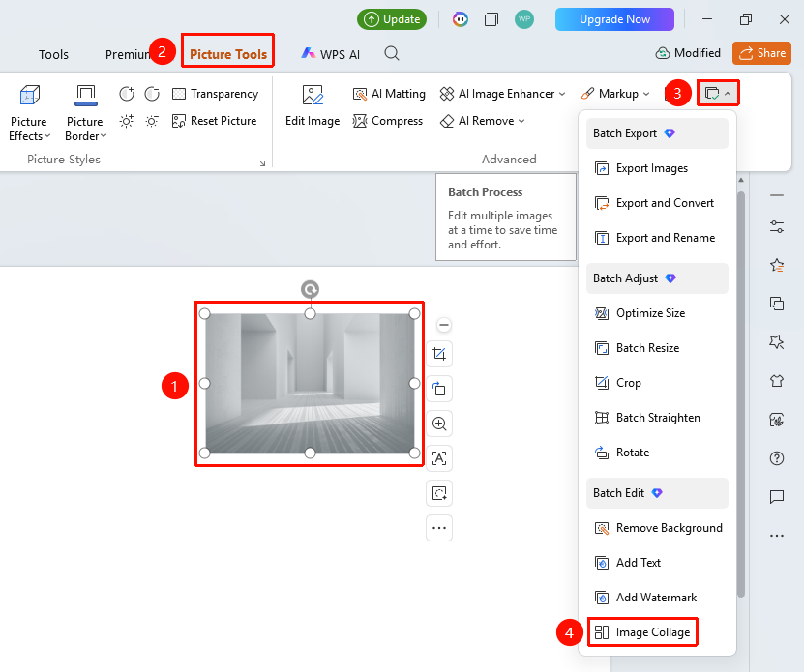This screenshot has height=672, width=804.
Task: Click the search magnifier in the tab bar
Action: click(x=392, y=53)
